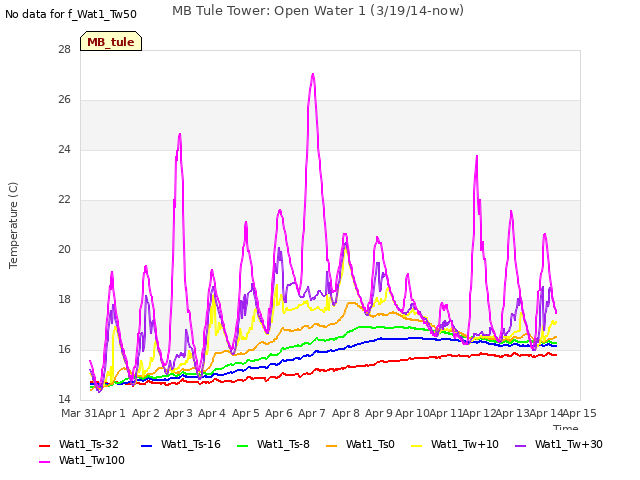Click the MB_tule label box
Image resolution: width=640 pixels, height=480 pixels.
click(111, 41)
